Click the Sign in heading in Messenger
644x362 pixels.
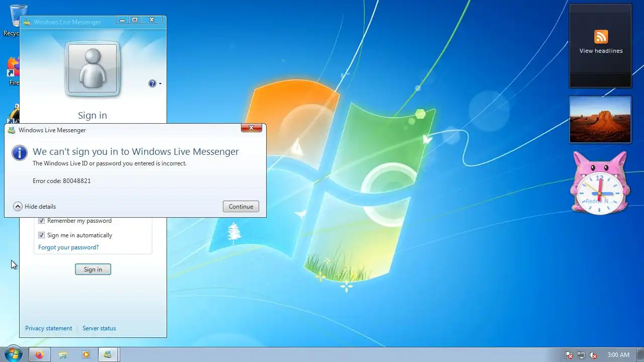point(93,116)
